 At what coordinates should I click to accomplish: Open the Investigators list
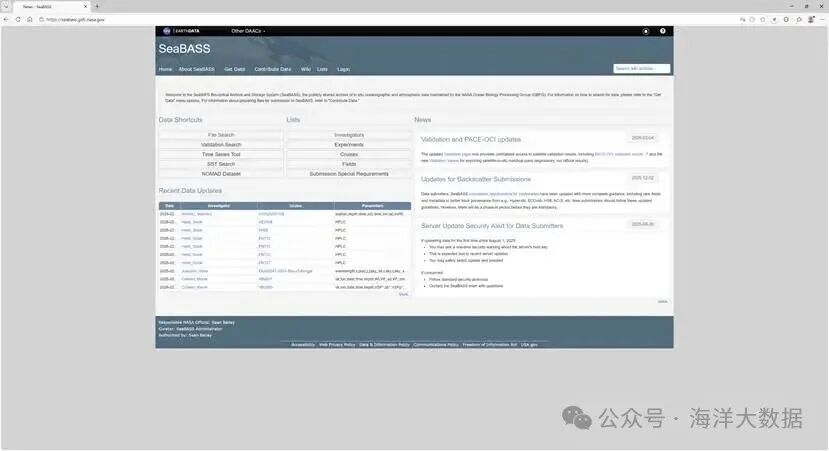click(x=348, y=135)
